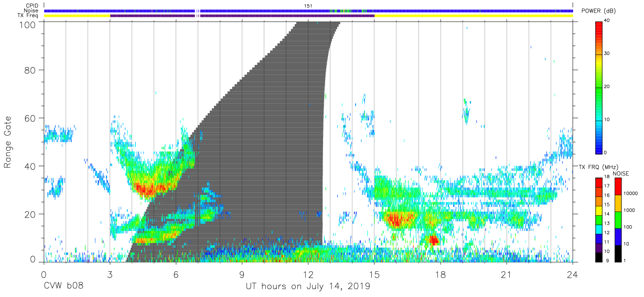
Task: Click the NOISE legend tick "10000"
Action: click(x=630, y=193)
